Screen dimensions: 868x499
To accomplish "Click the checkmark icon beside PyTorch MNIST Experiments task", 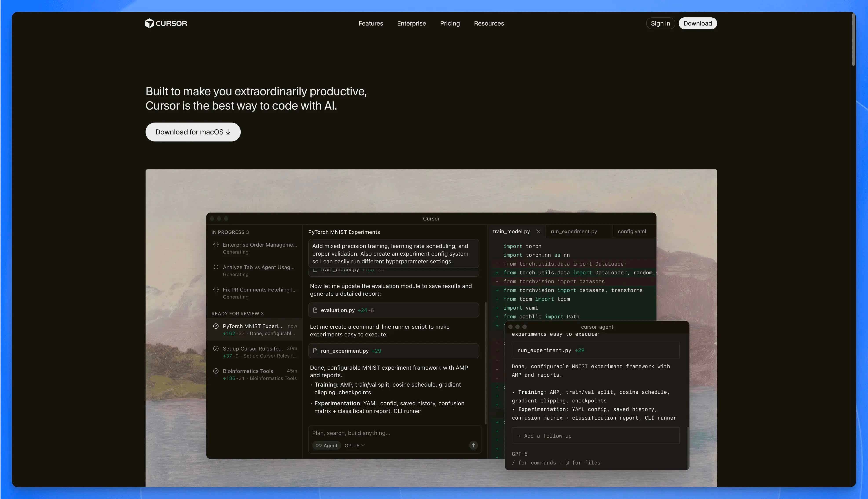I will [x=216, y=326].
